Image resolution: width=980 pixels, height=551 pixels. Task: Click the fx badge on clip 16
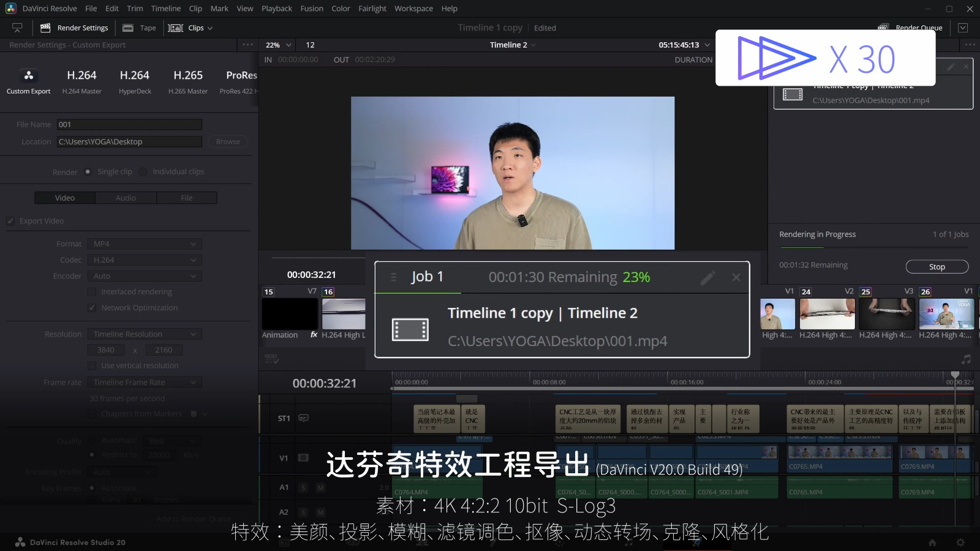coord(314,335)
